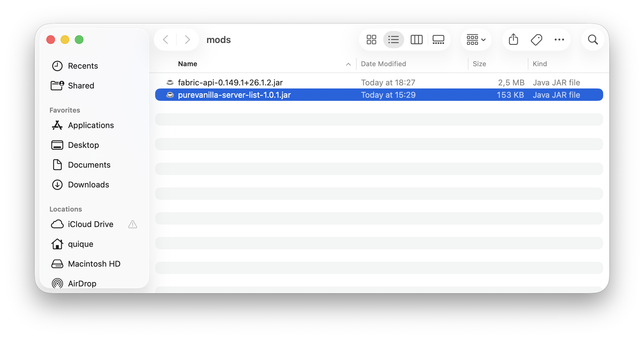644x339 pixels.
Task: Click the 'Today at 18:27' date cell
Action: pyautogui.click(x=388, y=83)
